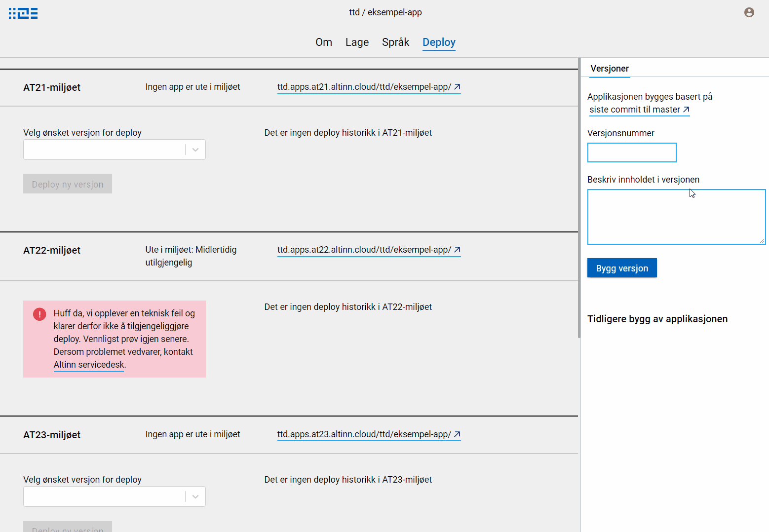Go to the Språk tab
This screenshot has width=769, height=532.
pos(395,42)
